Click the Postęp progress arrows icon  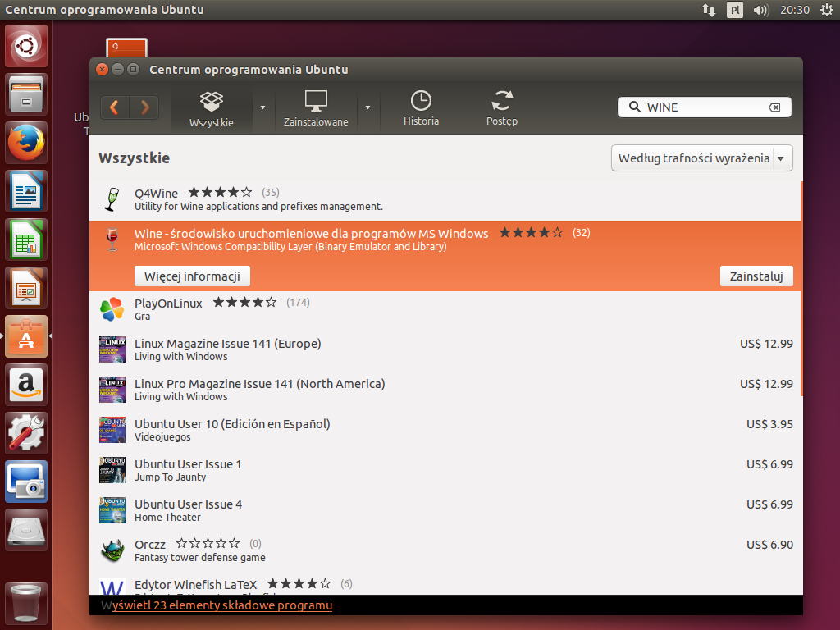click(x=502, y=101)
